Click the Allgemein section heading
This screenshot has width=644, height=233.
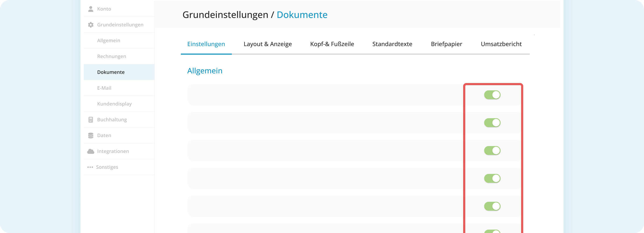(205, 71)
